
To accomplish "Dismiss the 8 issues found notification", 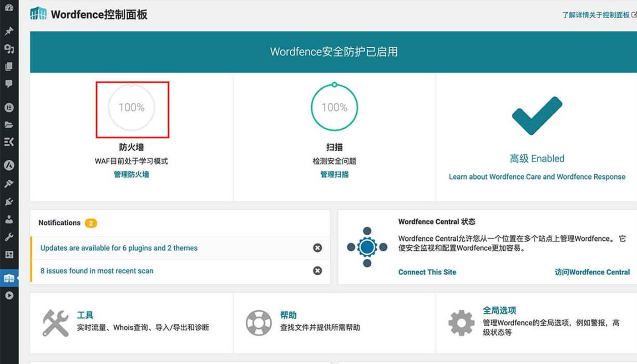I will [317, 271].
